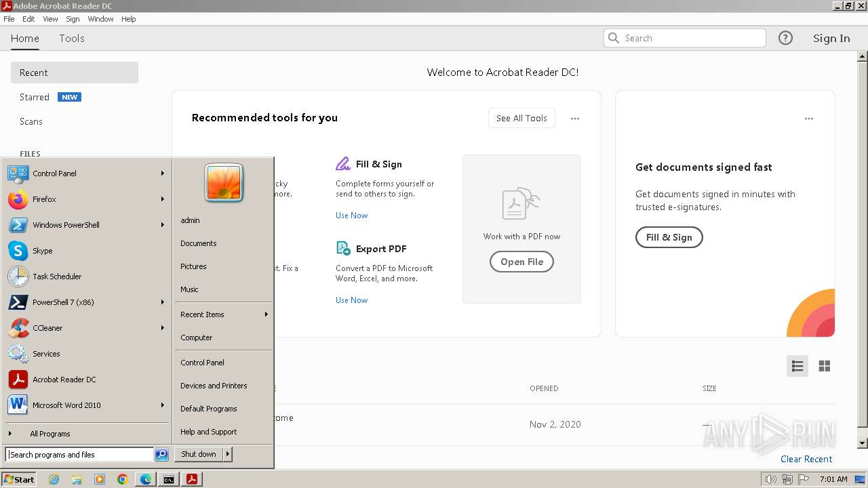This screenshot has height=488, width=868.
Task: Open Task Scheduler from Start menu
Action: pos(18,277)
